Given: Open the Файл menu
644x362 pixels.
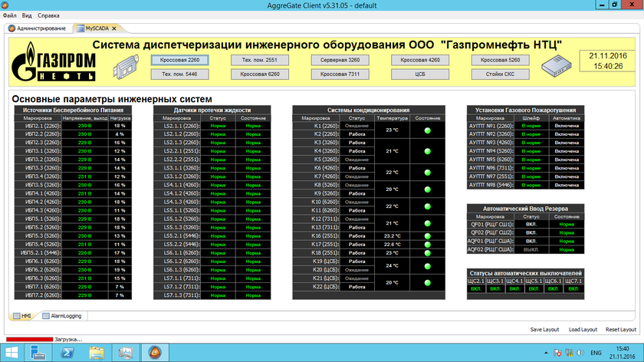Looking at the screenshot, I should (10, 15).
